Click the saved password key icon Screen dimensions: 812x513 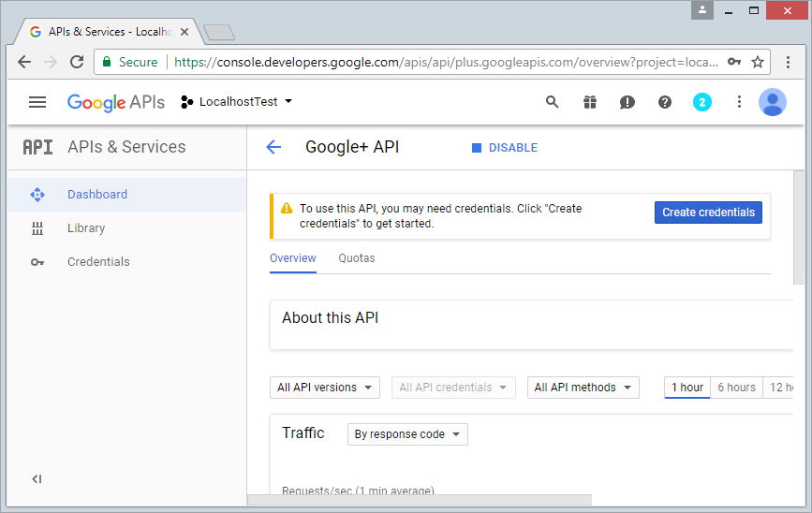(x=734, y=62)
